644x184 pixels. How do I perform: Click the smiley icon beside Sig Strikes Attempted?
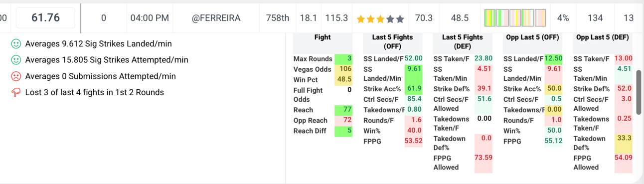coord(16,60)
